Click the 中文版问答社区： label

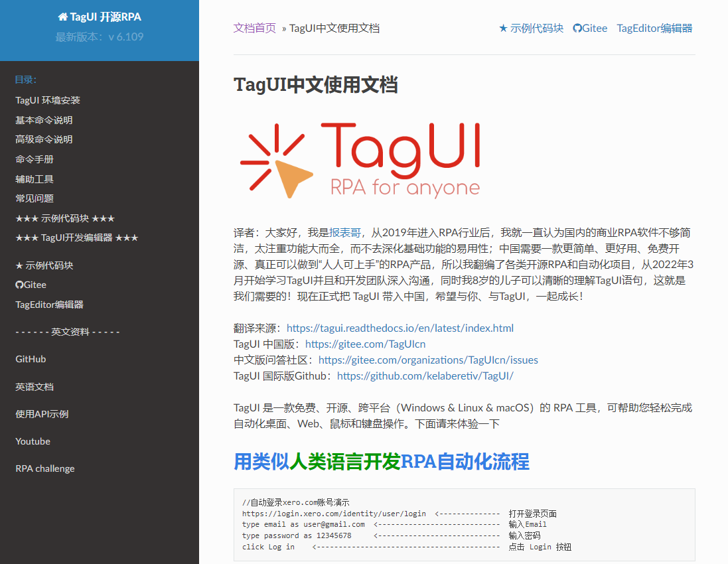tap(274, 360)
